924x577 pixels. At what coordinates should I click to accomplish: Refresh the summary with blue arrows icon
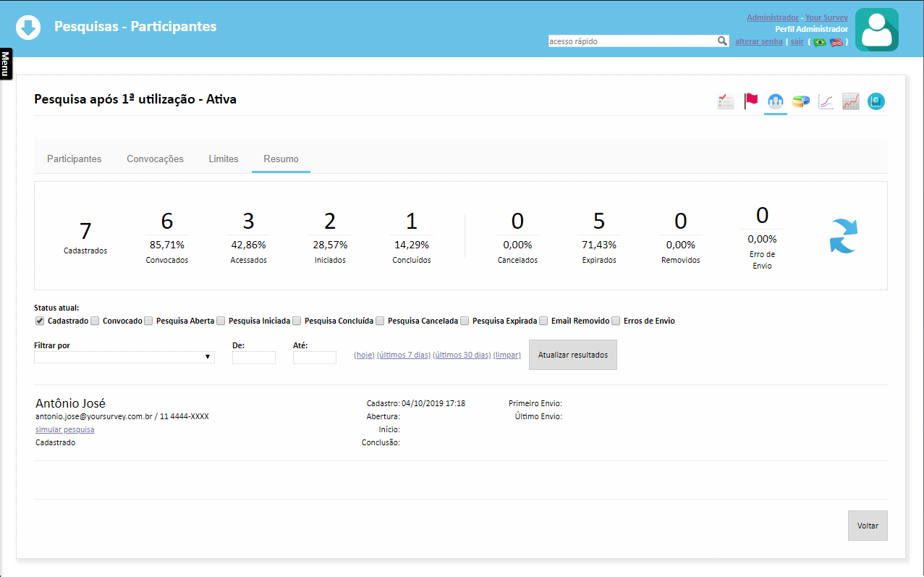point(843,236)
